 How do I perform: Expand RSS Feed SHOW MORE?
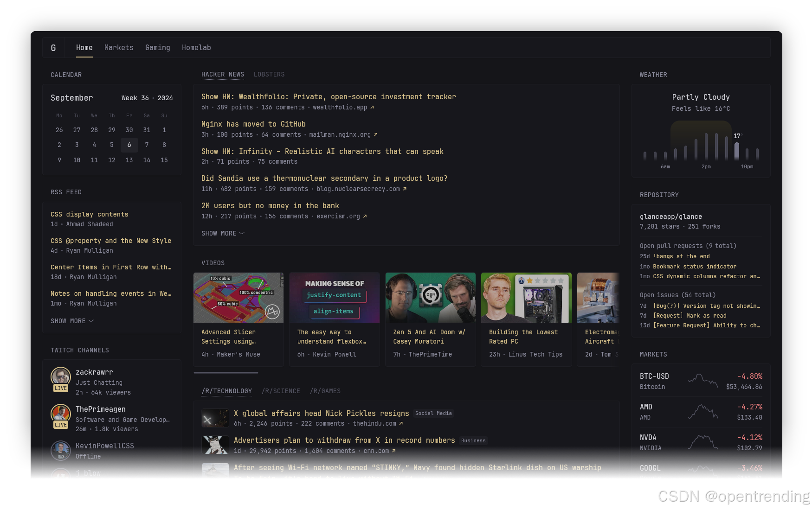72,321
